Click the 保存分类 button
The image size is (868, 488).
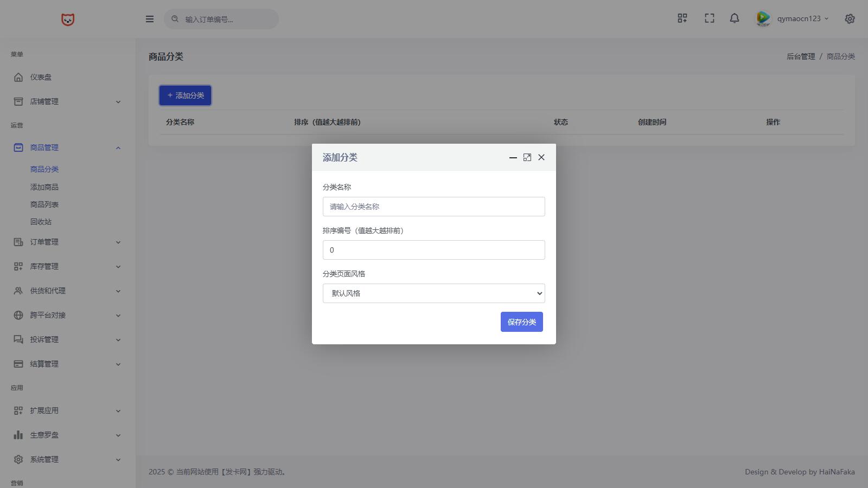(x=521, y=322)
